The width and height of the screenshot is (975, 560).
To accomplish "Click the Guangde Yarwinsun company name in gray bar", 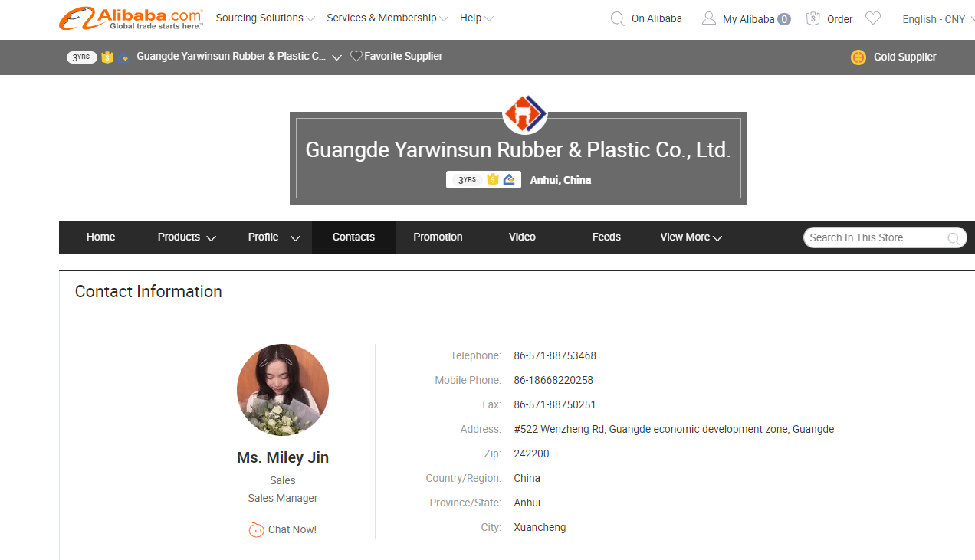I will click(231, 56).
